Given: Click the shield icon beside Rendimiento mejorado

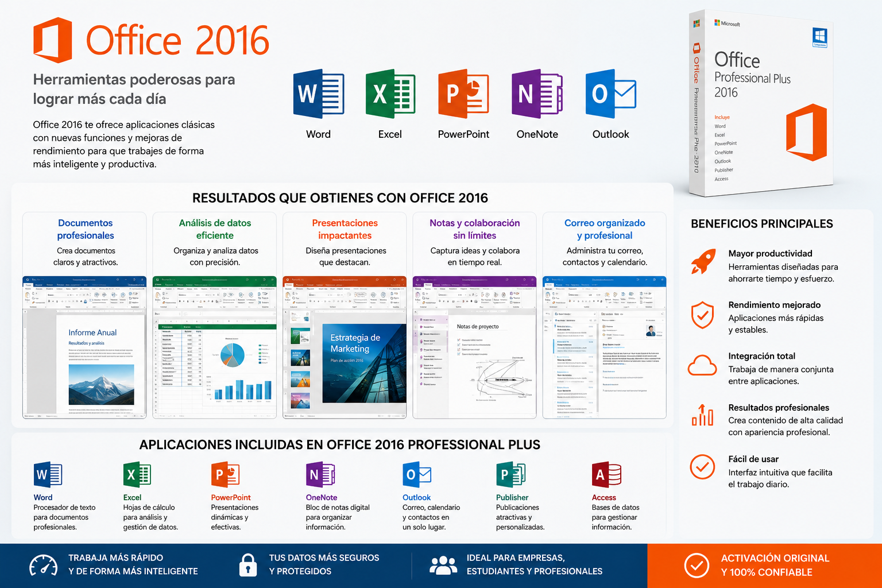Looking at the screenshot, I should pos(702,315).
